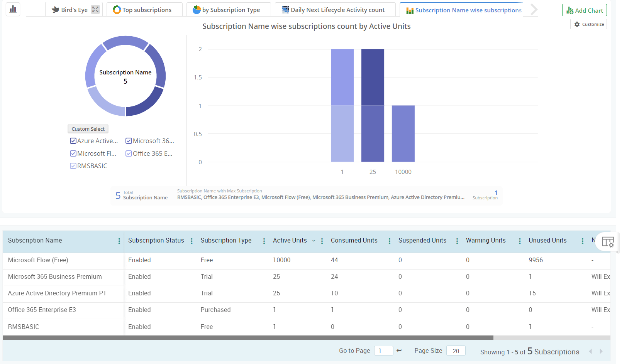The image size is (622, 364).
Task: Expand Bird's Eye view to fullscreen
Action: (x=95, y=9)
